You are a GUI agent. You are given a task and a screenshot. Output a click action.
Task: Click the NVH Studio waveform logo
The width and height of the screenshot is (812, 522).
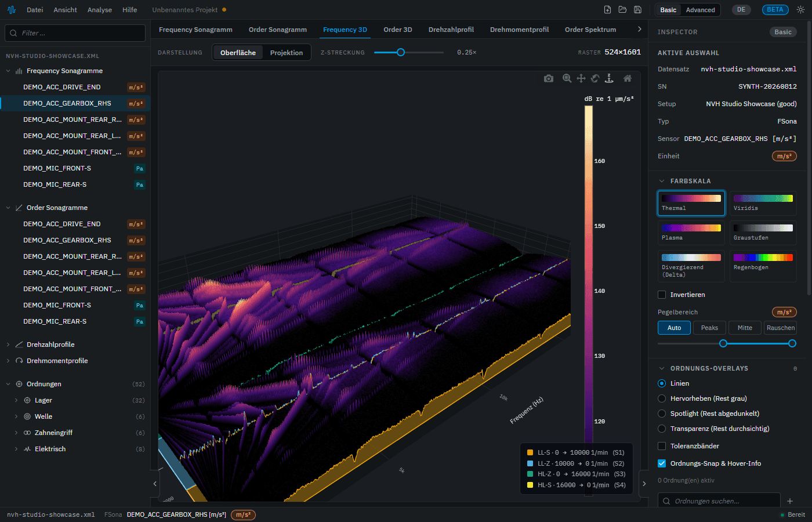12,10
